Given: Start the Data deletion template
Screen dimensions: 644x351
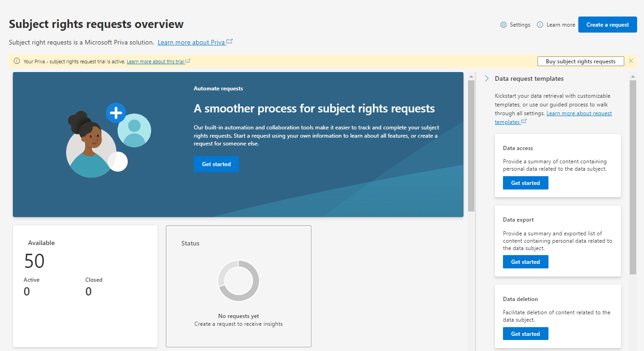Looking at the screenshot, I should pyautogui.click(x=525, y=334).
